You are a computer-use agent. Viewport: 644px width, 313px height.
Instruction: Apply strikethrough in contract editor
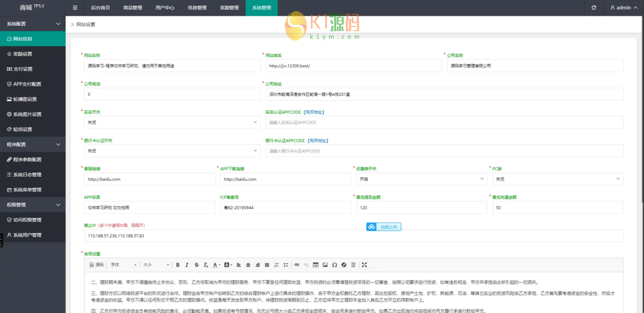pyautogui.click(x=197, y=265)
